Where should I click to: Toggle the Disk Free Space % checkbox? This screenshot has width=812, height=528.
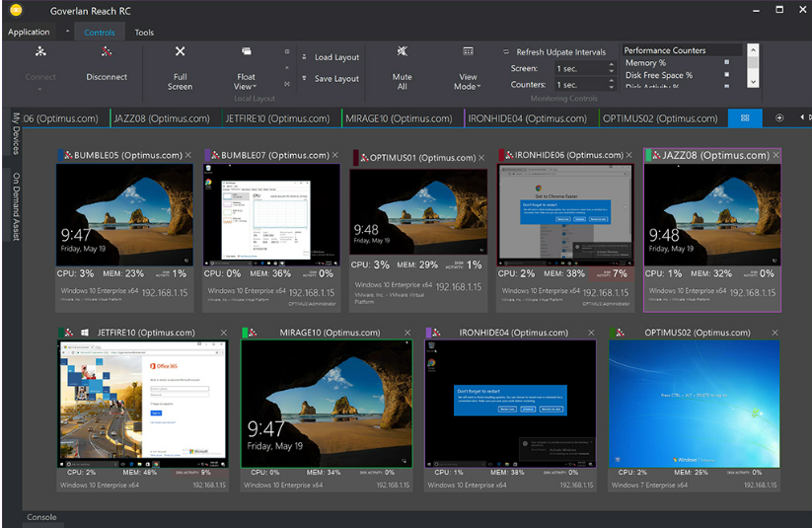(x=727, y=75)
